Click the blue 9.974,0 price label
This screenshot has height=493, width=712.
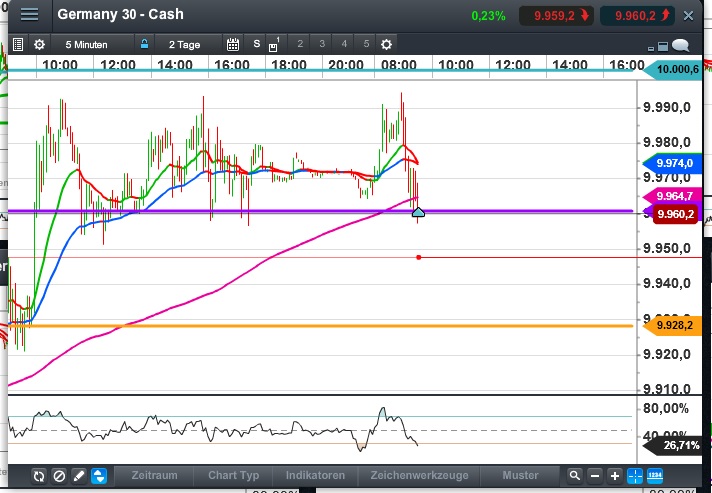pos(672,163)
